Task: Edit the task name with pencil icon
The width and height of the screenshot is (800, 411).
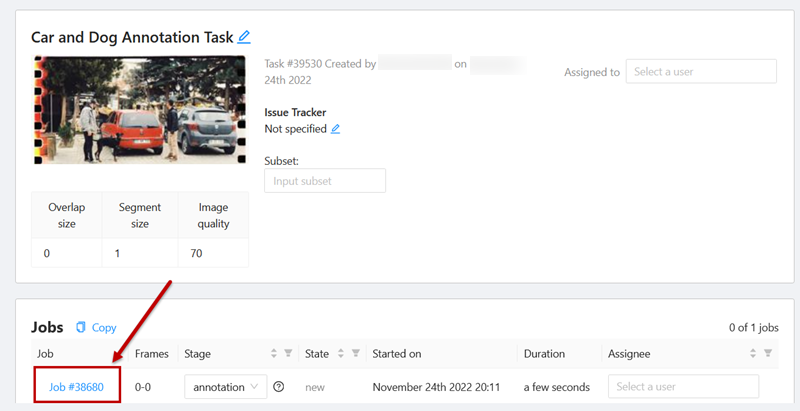Action: point(244,37)
